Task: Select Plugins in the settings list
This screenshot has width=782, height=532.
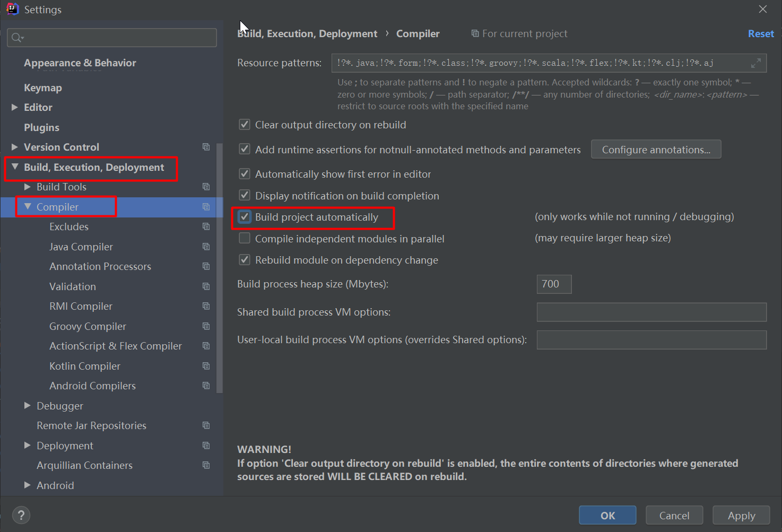Action: click(x=41, y=127)
